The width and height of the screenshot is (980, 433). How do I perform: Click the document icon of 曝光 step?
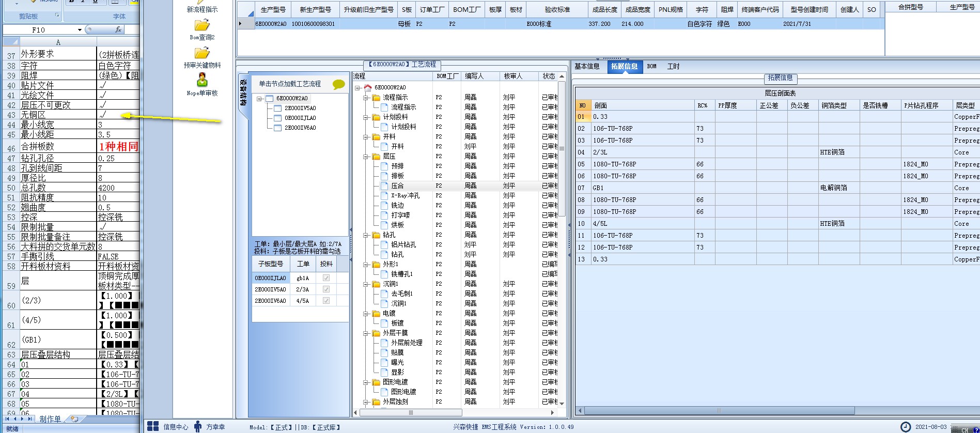[384, 363]
